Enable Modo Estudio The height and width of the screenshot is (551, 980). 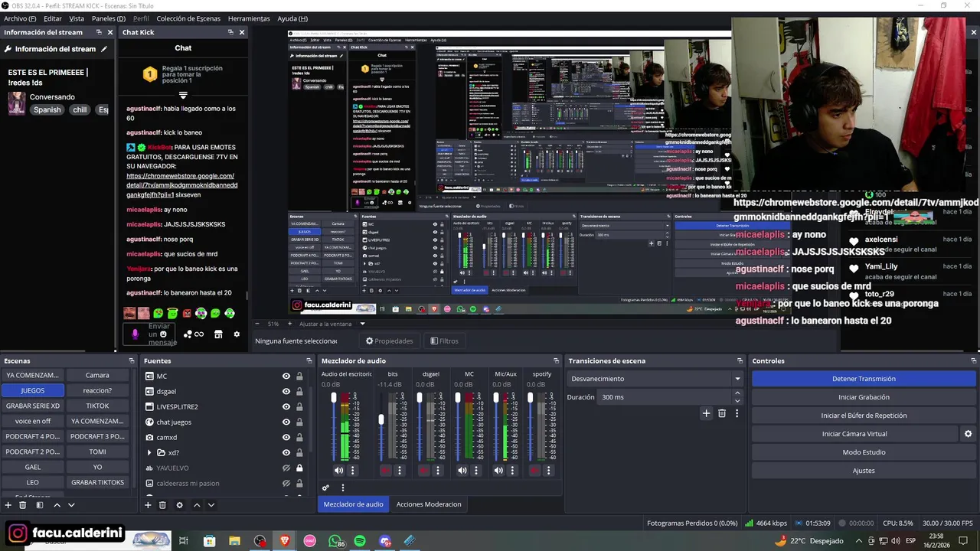(864, 452)
